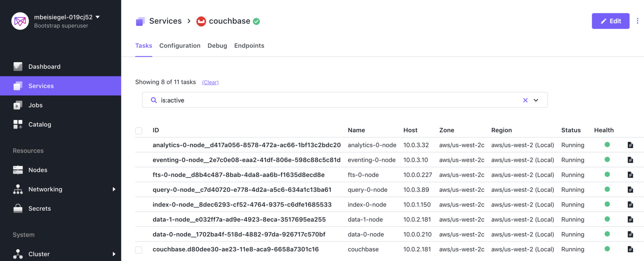This screenshot has height=261, width=644.
Task: Open the fts-0-node task ID link
Action: click(x=239, y=175)
